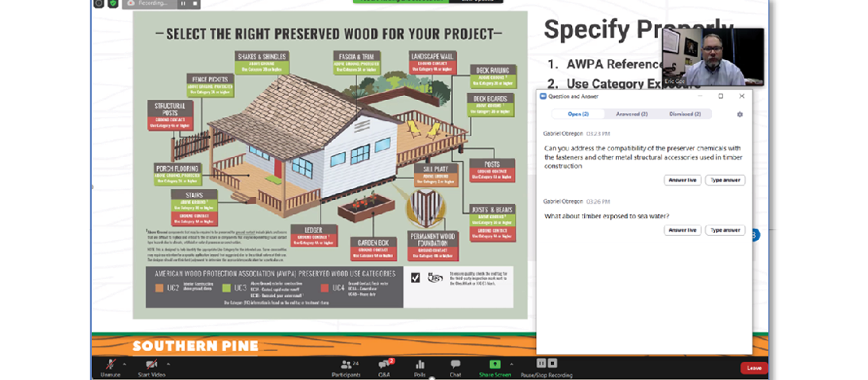Viewport: 868px width, 380px height.
Task: Click 'What about timber exposed to sea water?'
Action: [x=607, y=216]
